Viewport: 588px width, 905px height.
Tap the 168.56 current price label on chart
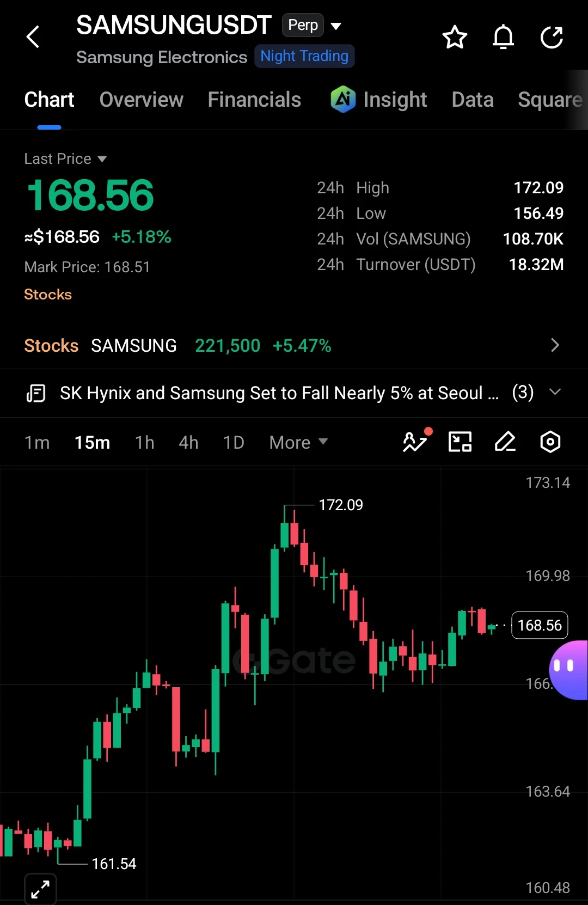tap(540, 625)
